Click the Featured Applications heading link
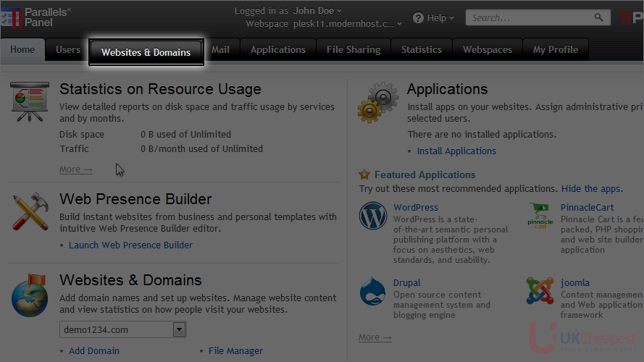 tap(425, 174)
